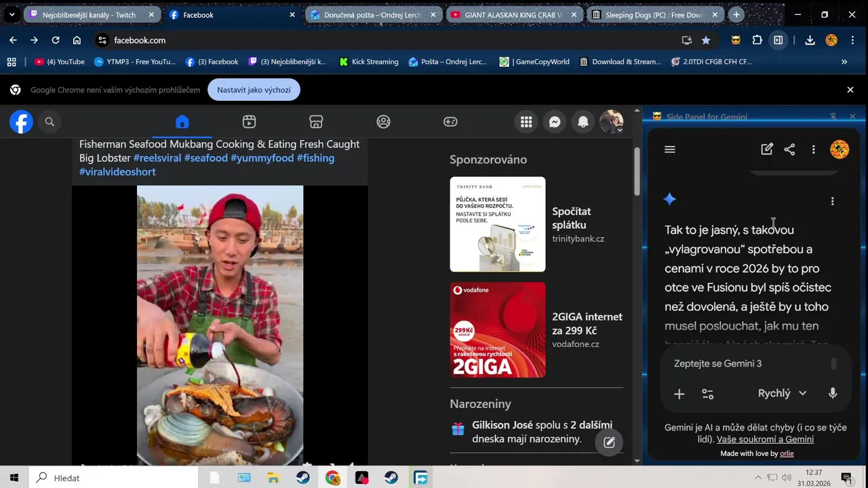Screen dimensions: 868x488
Task: Switch to GIANT ALASKAN KING CRAB tab
Action: pos(513,15)
